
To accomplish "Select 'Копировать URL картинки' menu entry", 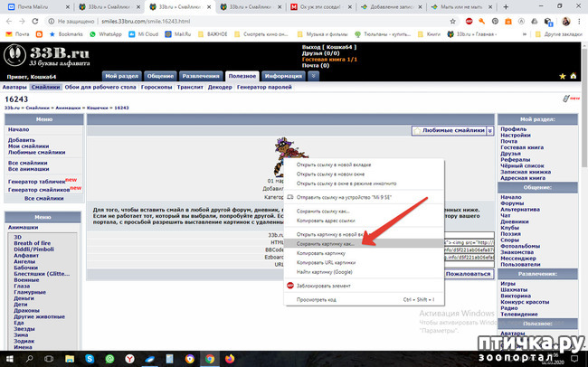I will [x=364, y=263].
